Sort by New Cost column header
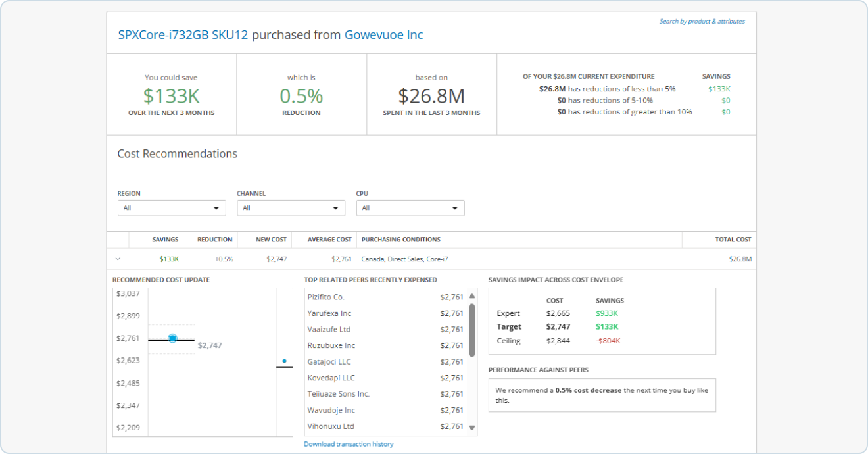This screenshot has width=868, height=454. [x=271, y=240]
